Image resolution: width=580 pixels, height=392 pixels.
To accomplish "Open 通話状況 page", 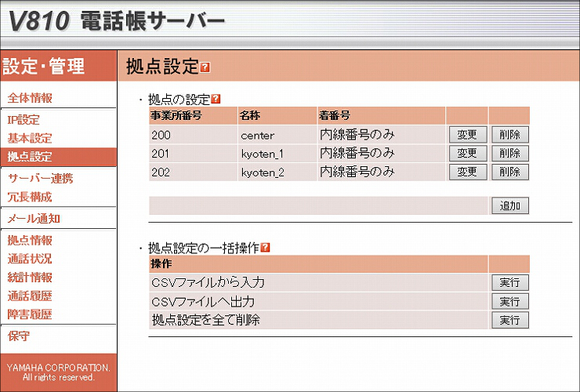I will 30,259.
